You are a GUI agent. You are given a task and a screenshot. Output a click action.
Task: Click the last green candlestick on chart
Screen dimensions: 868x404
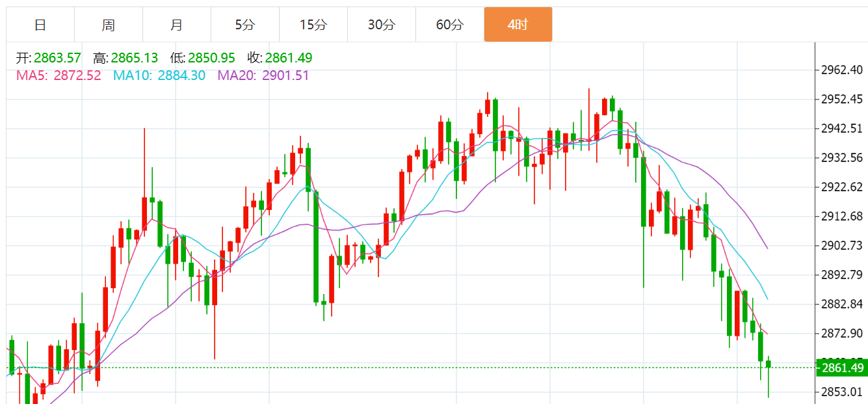(x=768, y=365)
